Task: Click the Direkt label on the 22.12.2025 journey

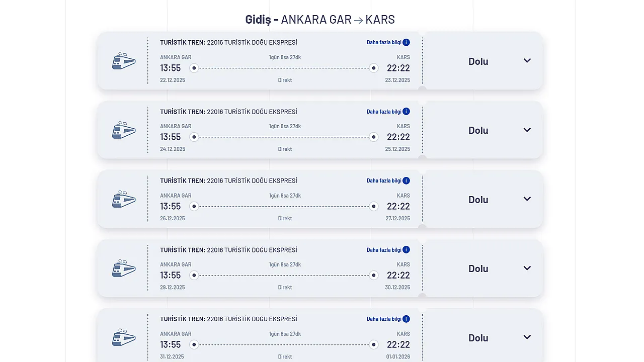Action: [285, 79]
